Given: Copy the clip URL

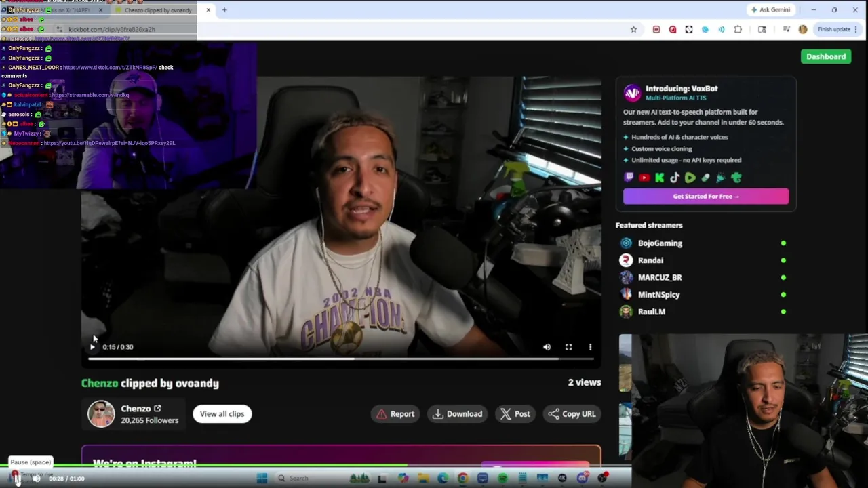Looking at the screenshot, I should (x=572, y=413).
